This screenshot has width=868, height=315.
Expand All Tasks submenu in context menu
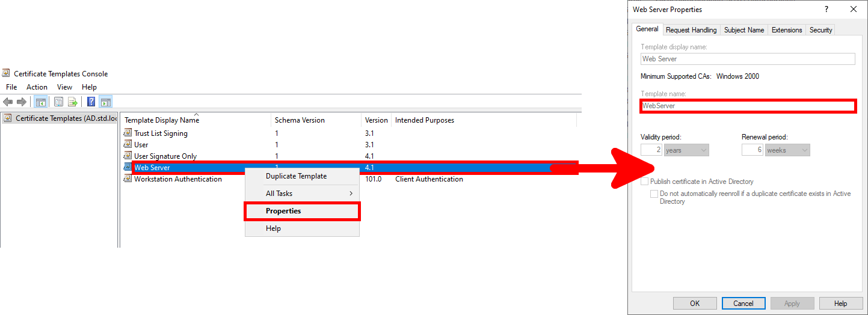pyautogui.click(x=302, y=194)
